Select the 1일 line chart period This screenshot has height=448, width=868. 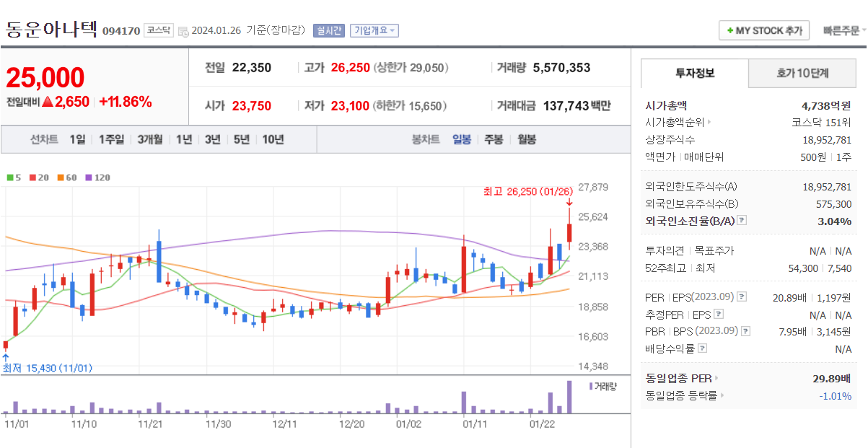point(77,140)
